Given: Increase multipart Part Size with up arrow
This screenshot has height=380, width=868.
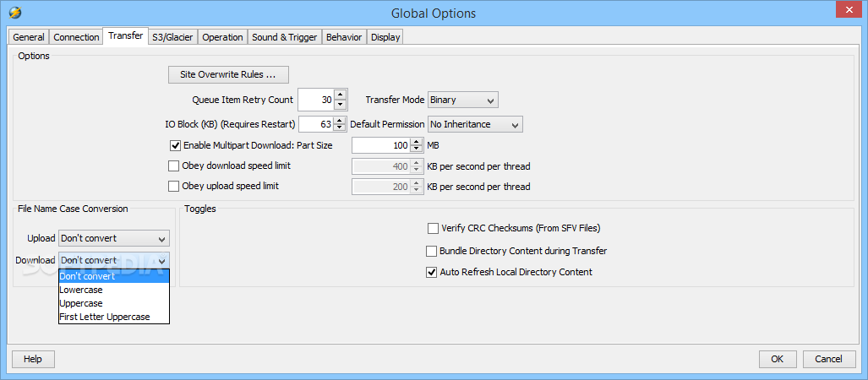Looking at the screenshot, I should (x=416, y=141).
